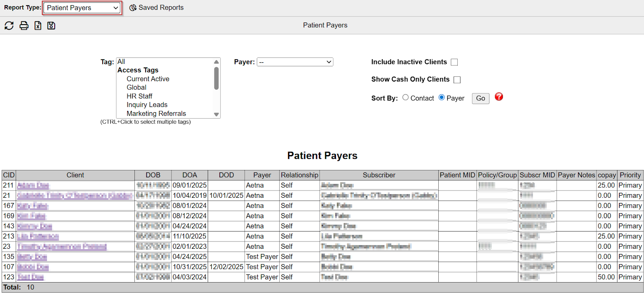Viewport: 644px width, 293px height.
Task: Click the DOA column header
Action: pyautogui.click(x=190, y=175)
